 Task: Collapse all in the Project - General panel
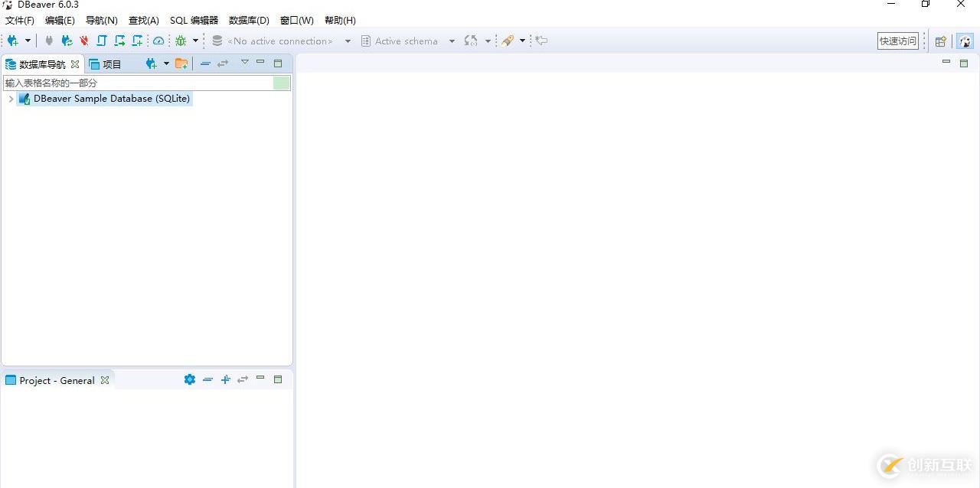click(207, 379)
